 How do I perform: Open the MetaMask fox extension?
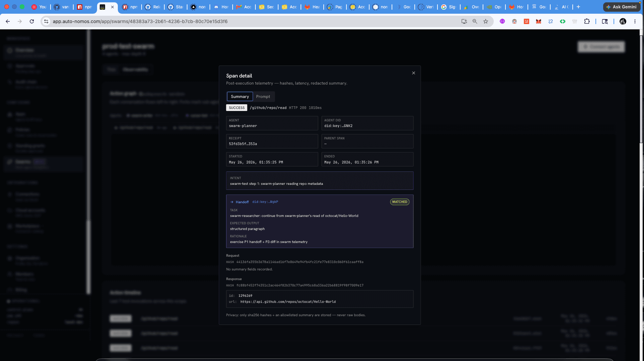[x=539, y=21]
